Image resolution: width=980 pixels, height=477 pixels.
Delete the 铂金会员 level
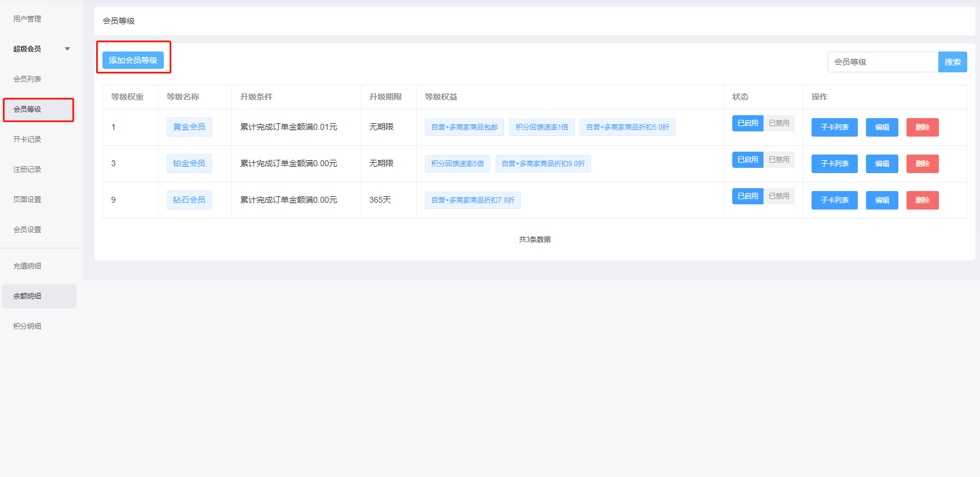923,164
